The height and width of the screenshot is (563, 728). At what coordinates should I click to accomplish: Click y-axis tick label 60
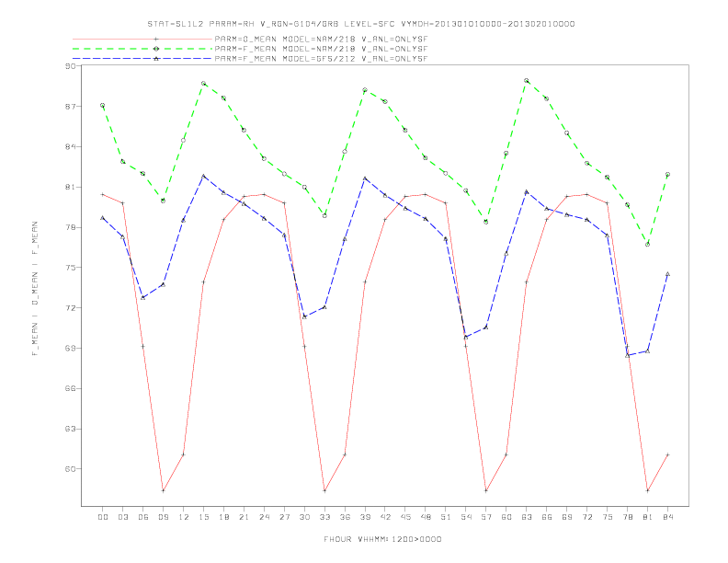tap(70, 469)
